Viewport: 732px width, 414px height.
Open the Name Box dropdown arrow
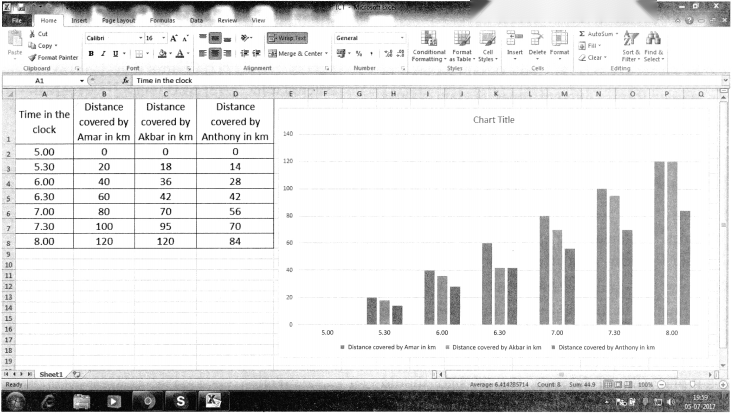point(82,81)
